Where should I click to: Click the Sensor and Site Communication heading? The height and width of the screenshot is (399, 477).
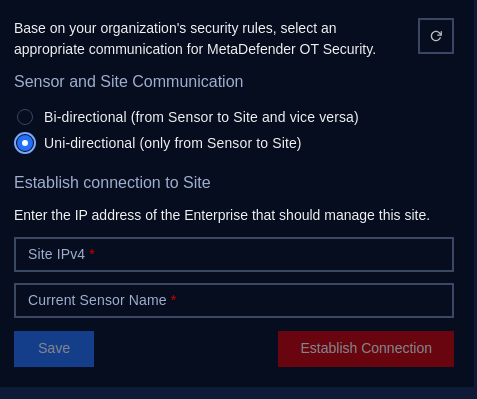click(129, 82)
